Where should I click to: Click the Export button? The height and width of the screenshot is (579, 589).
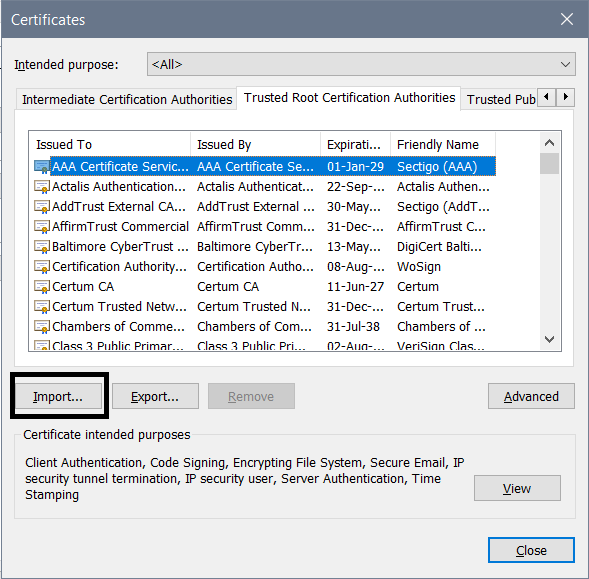click(x=155, y=396)
